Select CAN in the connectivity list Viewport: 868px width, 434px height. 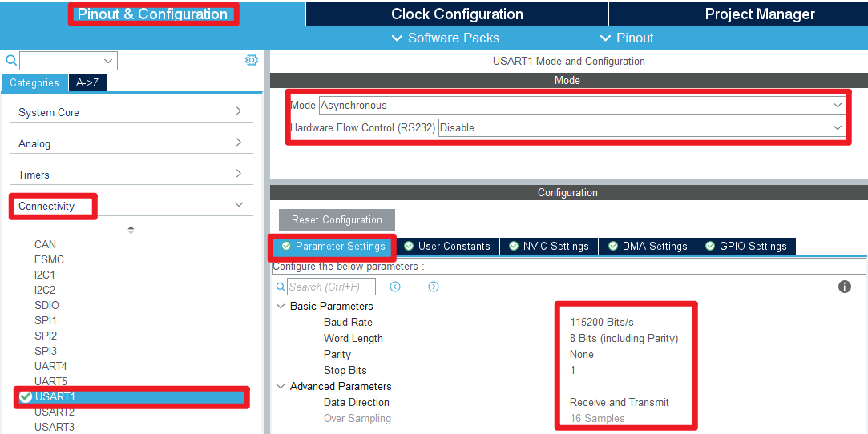point(46,244)
